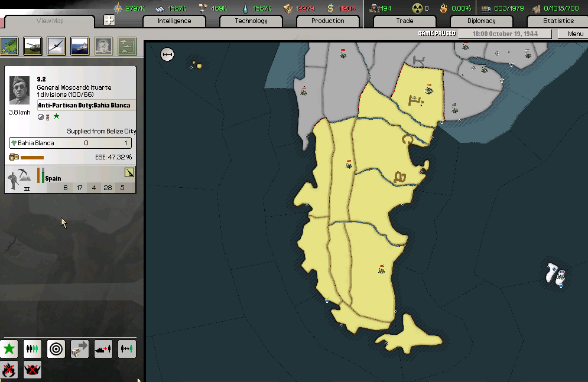Image resolution: width=588 pixels, height=382 pixels.
Task: Click the air units plane icon
Action: click(x=56, y=45)
